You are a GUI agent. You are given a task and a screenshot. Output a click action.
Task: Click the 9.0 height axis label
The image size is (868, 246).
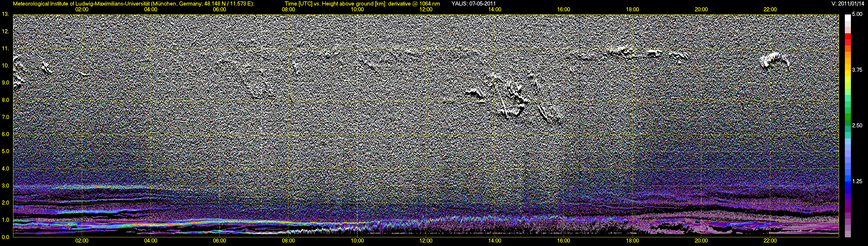(x=5, y=82)
